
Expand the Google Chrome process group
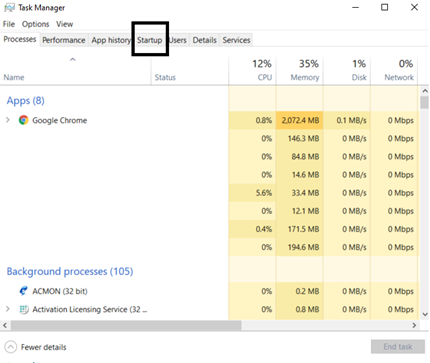[8, 120]
